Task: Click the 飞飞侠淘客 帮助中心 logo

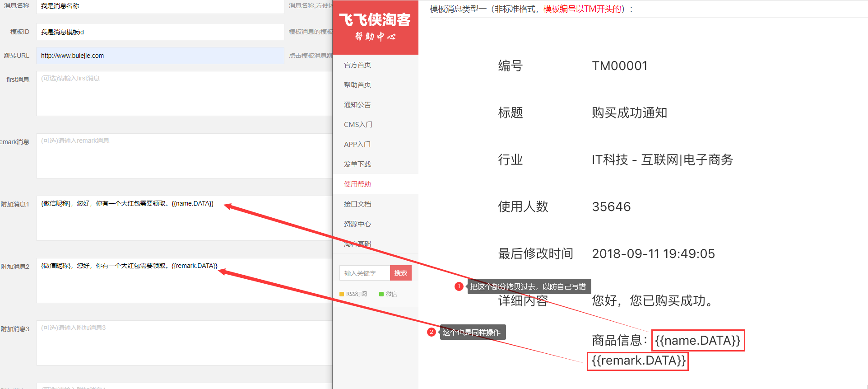Action: point(375,27)
